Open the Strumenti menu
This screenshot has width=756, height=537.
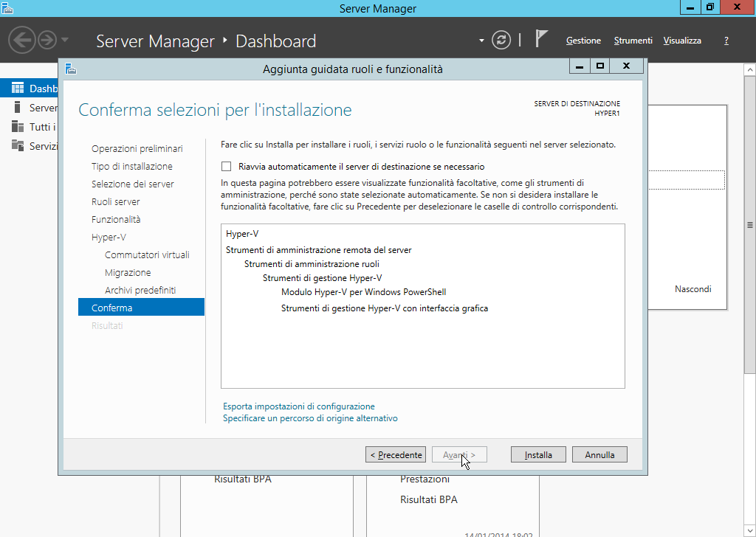tap(633, 41)
